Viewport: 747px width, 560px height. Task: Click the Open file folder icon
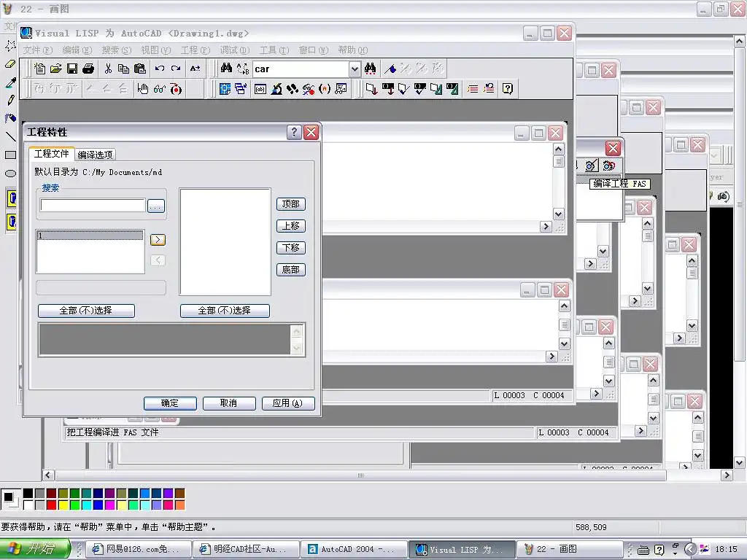coord(56,69)
